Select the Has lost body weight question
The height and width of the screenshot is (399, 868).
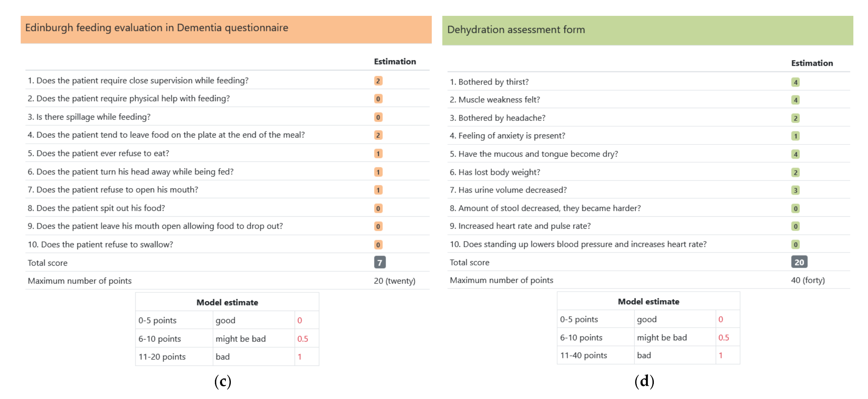[x=495, y=172]
